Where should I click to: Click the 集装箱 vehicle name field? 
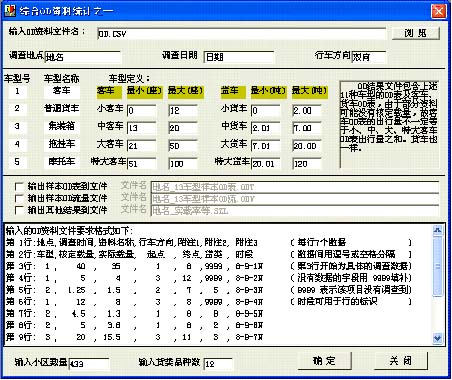62,126
